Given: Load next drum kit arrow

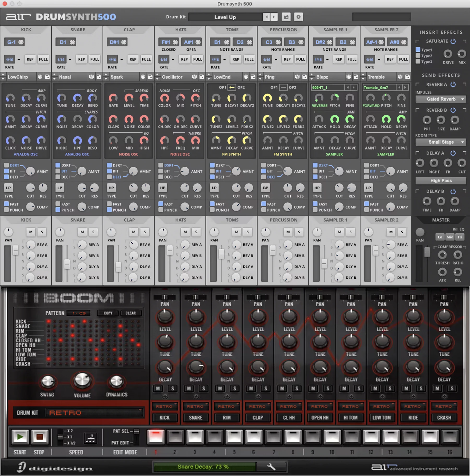Looking at the screenshot, I should [x=274, y=17].
